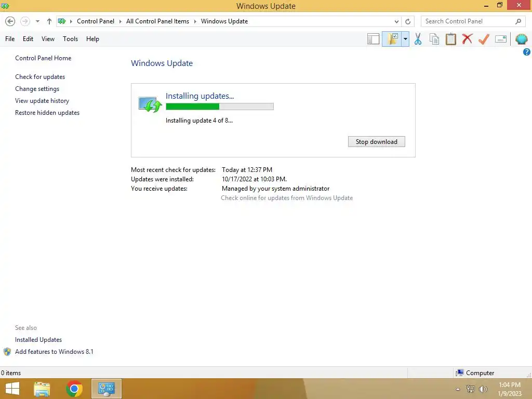Click the forward navigation arrow
The width and height of the screenshot is (532, 399).
(x=25, y=21)
